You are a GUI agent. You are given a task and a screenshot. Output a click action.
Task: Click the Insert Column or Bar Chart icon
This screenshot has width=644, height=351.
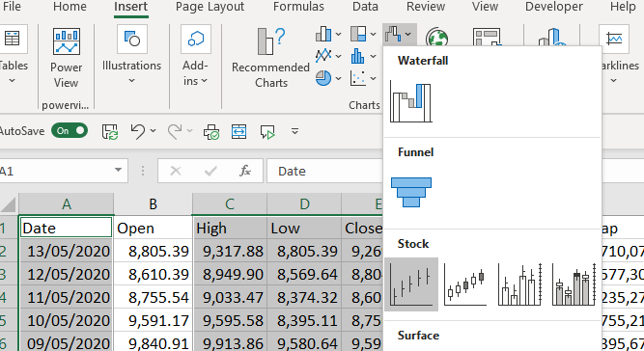323,34
